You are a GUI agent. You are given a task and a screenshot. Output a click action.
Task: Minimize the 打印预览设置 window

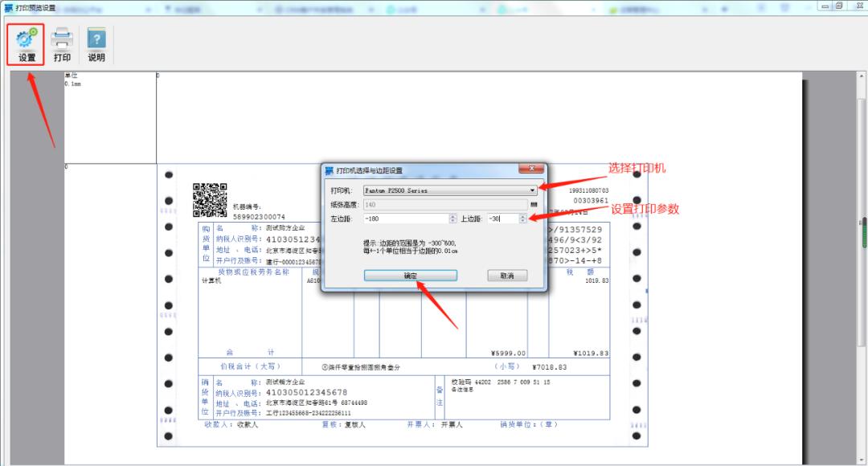[x=825, y=6]
